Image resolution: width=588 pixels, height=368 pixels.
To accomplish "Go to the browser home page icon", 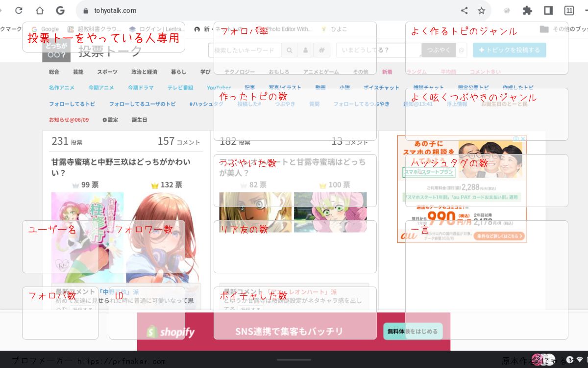I will pyautogui.click(x=40, y=10).
